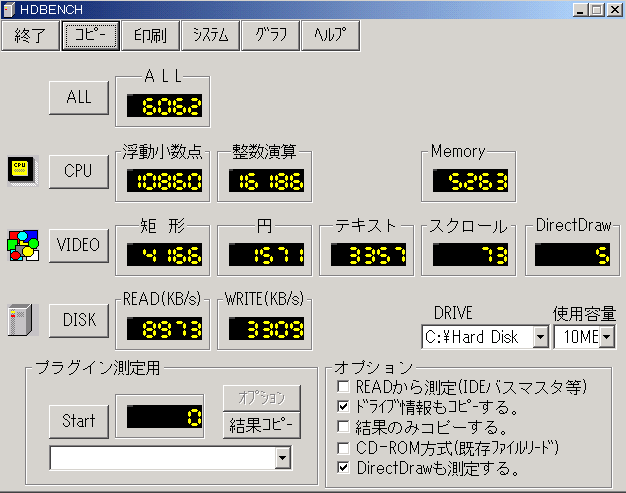Click the READ(KB/s) score 8973
Viewport: 626px width, 493px height.
click(x=164, y=329)
